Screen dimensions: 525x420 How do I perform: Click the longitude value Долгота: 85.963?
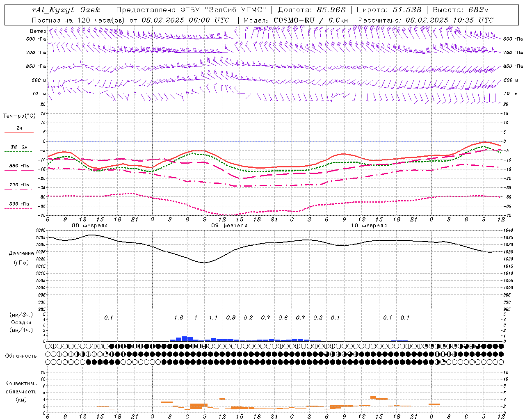(x=312, y=10)
